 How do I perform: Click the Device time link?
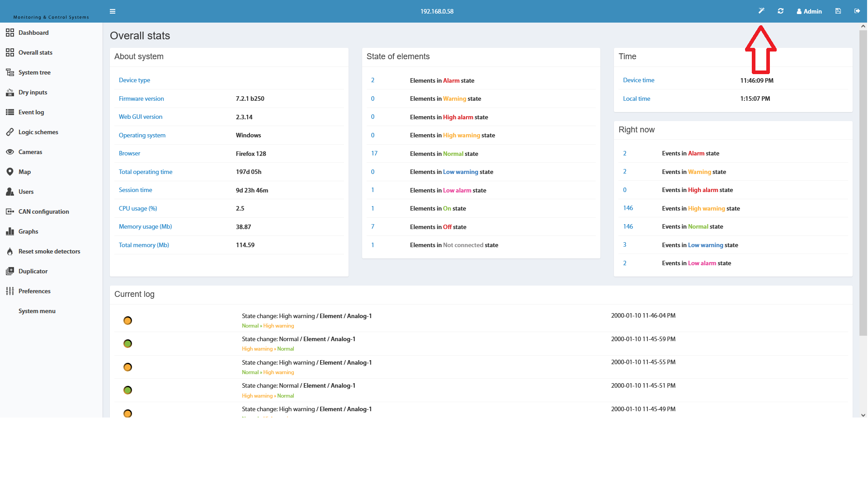coord(638,80)
